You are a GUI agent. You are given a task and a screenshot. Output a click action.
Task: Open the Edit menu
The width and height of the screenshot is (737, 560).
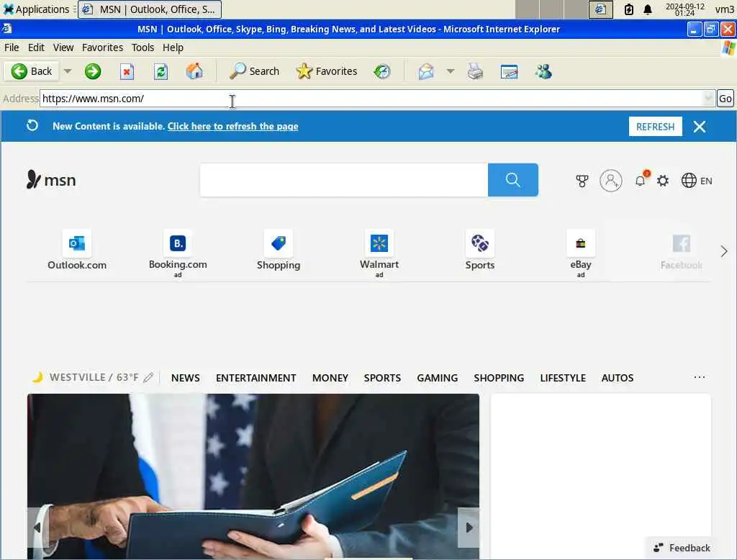36,48
